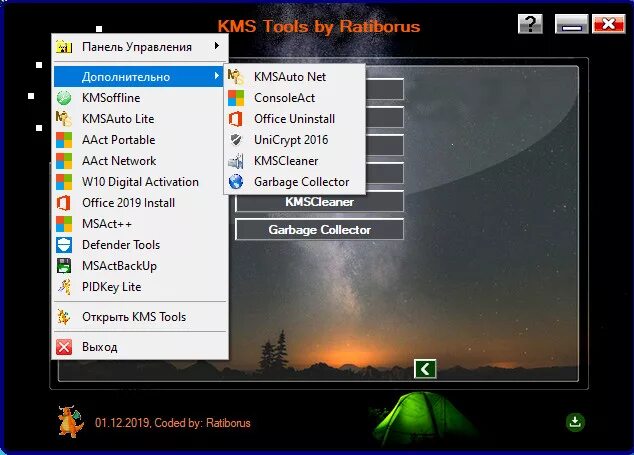The image size is (634, 455).
Task: Launch KMSAuto Net from the submenu
Action: (294, 77)
